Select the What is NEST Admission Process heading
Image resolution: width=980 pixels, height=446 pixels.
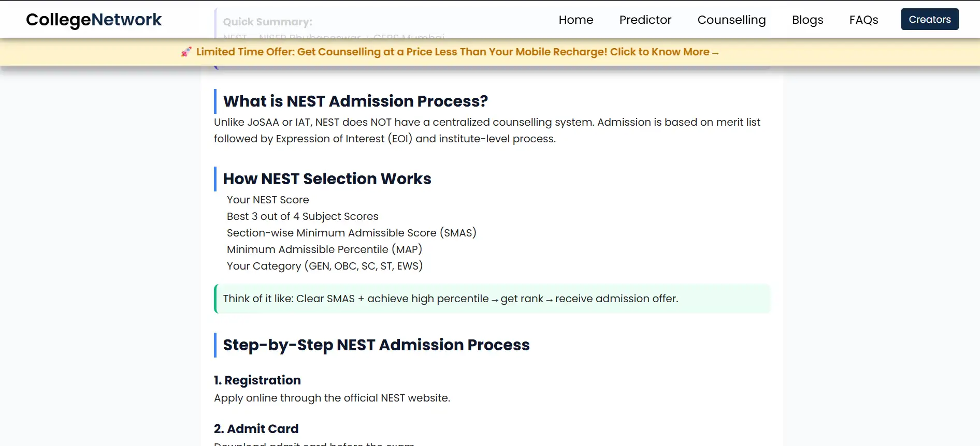tap(355, 101)
